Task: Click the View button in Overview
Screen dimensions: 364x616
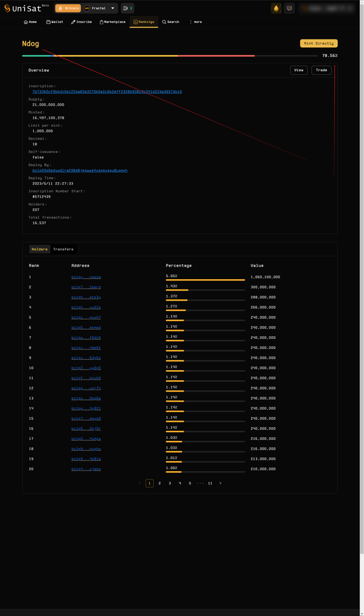Action: click(x=299, y=70)
